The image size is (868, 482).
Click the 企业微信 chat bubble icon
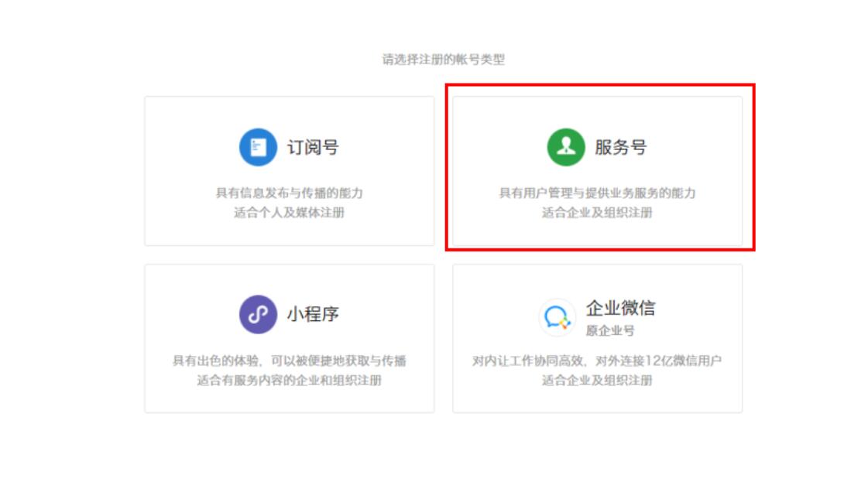(x=557, y=318)
